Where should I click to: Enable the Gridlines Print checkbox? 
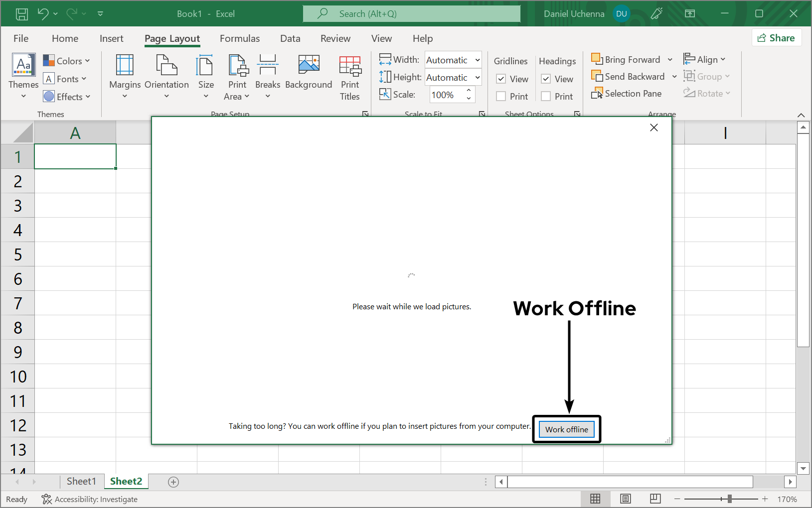point(501,97)
